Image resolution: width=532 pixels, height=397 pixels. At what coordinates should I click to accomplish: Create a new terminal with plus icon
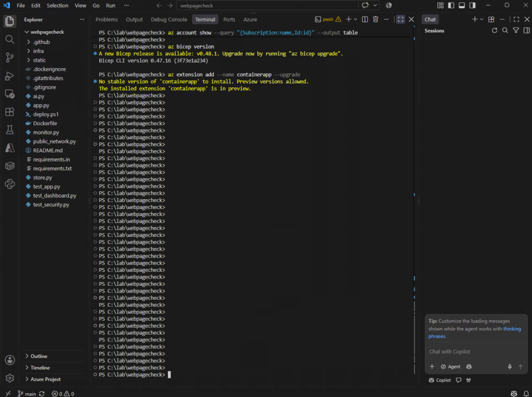pos(349,19)
